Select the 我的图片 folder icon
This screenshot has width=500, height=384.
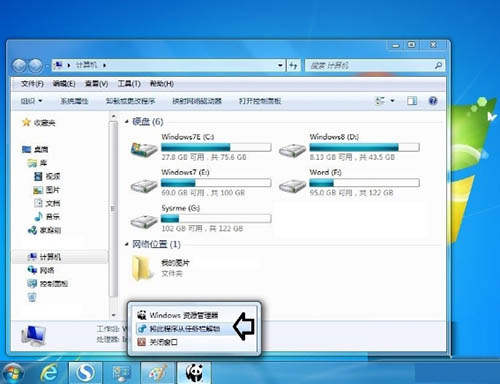tap(142, 268)
